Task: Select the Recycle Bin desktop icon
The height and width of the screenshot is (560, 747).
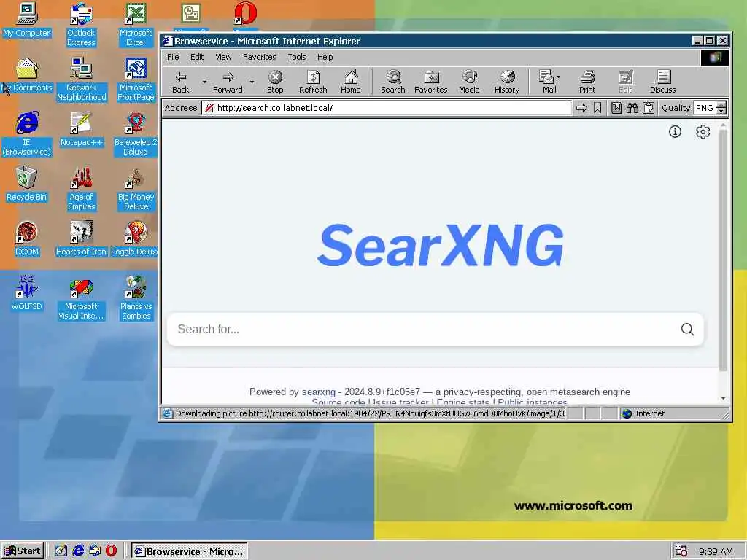Action: 27,184
